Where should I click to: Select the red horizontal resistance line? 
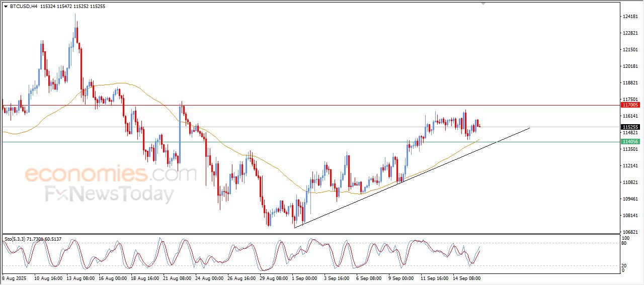coord(302,106)
